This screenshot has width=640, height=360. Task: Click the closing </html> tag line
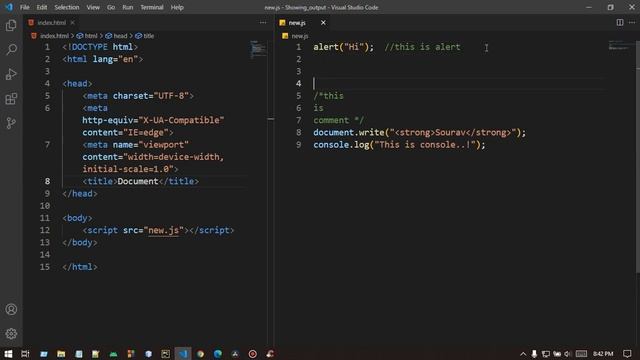click(80, 267)
